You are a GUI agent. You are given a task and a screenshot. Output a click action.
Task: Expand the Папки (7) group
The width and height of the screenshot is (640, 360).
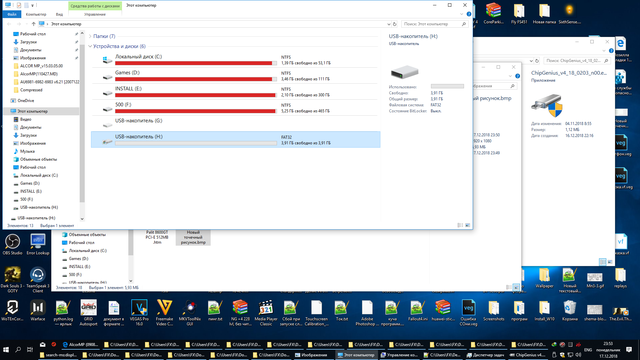click(90, 36)
